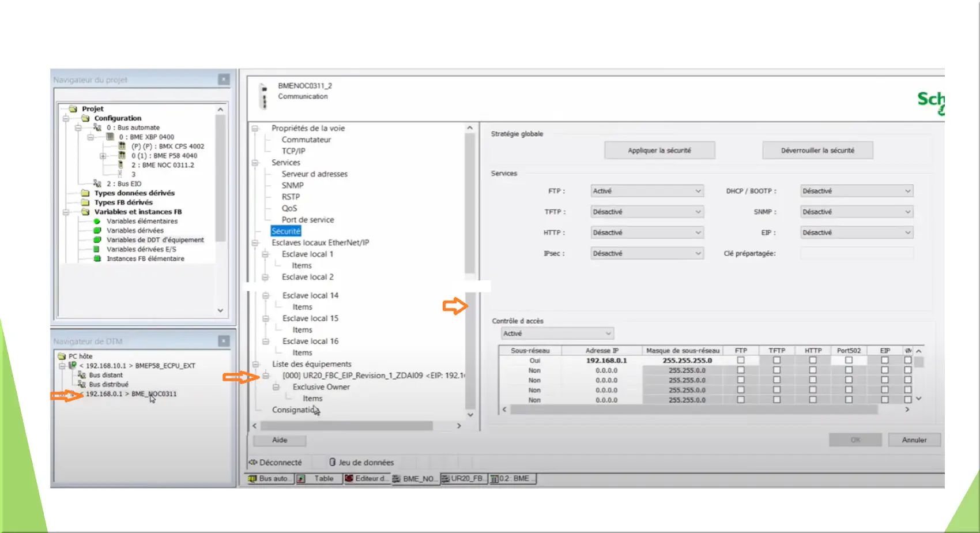Click the Types FB dérivés folder icon
The width and height of the screenshot is (980, 533).
85,202
